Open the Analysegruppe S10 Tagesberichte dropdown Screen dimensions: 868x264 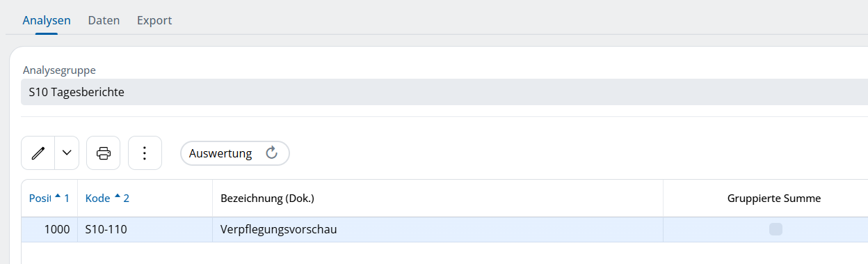[x=444, y=92]
